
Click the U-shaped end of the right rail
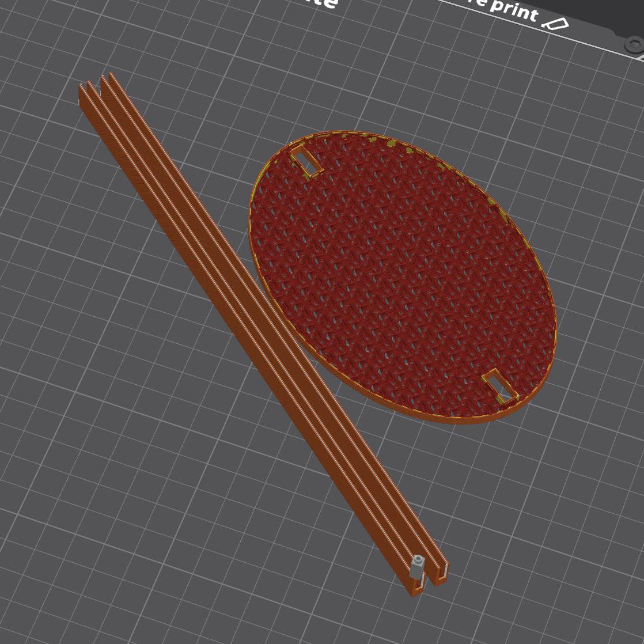440,573
